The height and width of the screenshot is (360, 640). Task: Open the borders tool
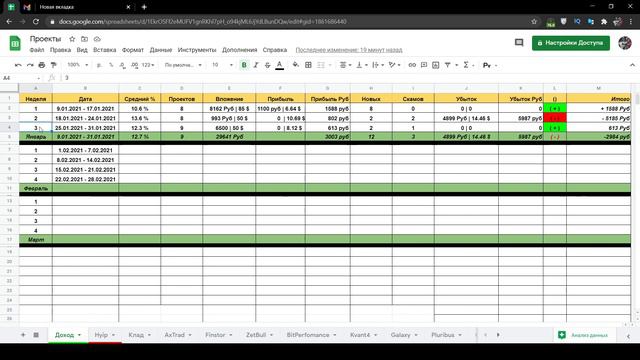(x=309, y=65)
